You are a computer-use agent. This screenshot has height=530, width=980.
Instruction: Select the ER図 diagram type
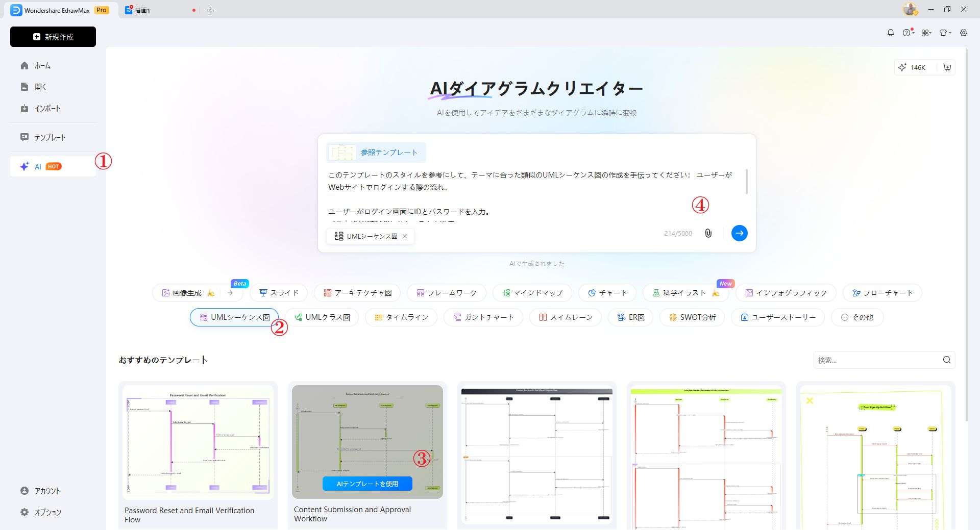[x=630, y=317]
